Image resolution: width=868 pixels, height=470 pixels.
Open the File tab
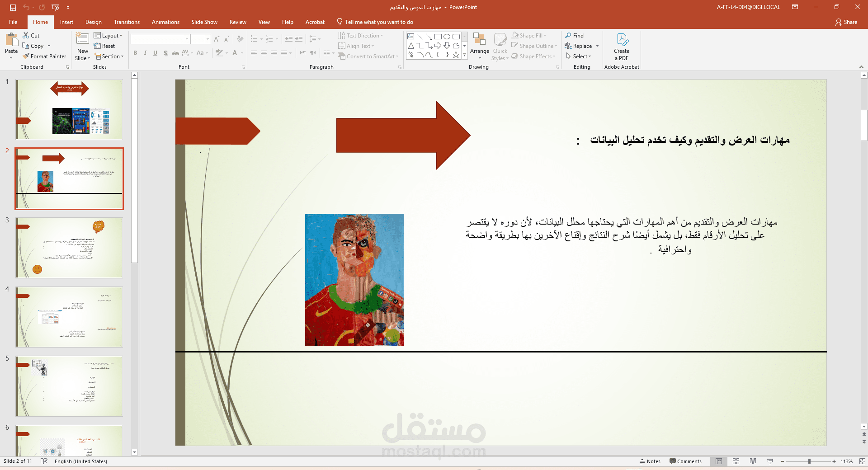(13, 22)
